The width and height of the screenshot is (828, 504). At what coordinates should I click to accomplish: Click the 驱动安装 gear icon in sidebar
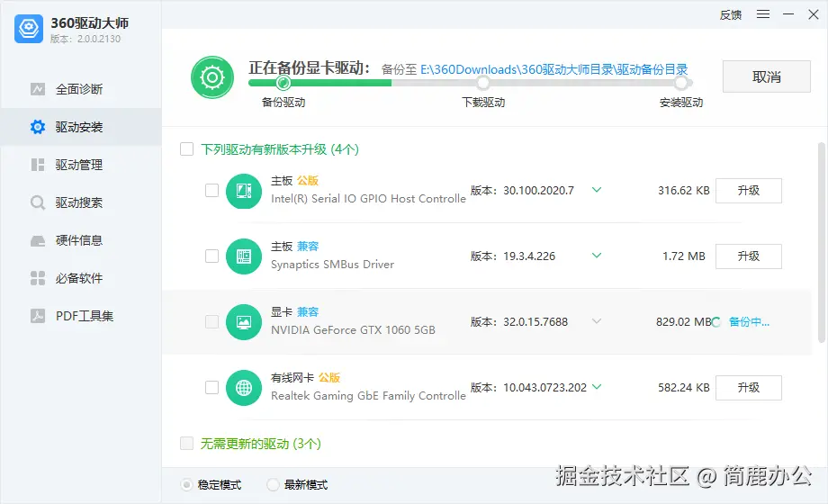pyautogui.click(x=38, y=127)
